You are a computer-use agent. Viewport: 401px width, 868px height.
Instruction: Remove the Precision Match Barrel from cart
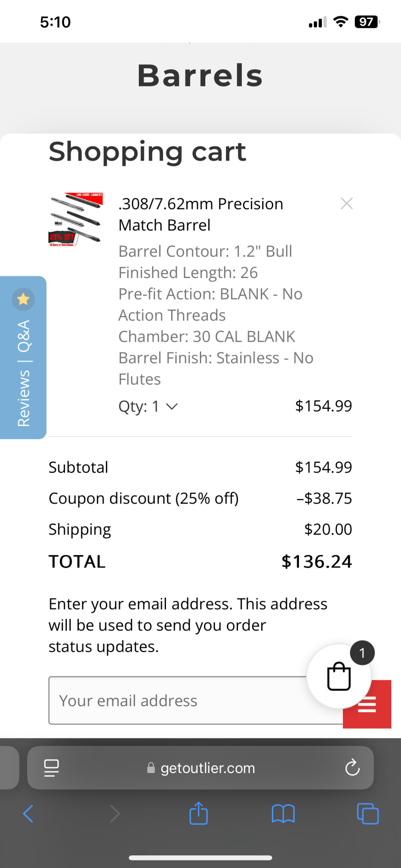(x=346, y=204)
